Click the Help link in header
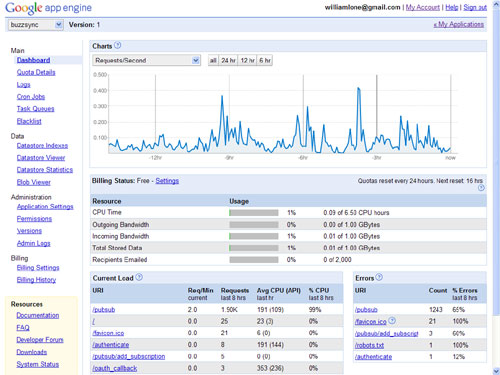This screenshot has width=500, height=375. 452,7
